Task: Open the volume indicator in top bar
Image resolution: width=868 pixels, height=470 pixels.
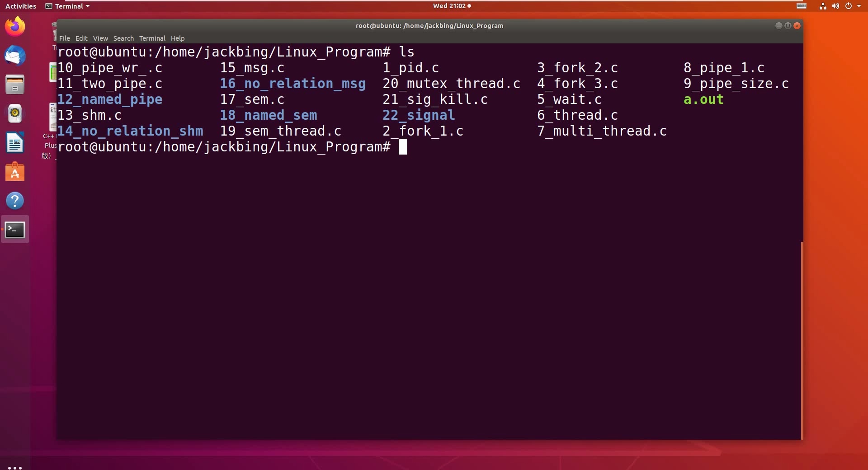Action: coord(835,6)
